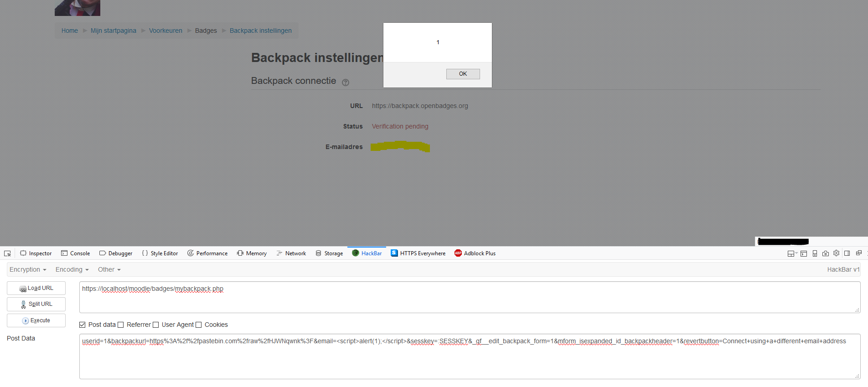Toggle responsive design mode icon
Viewport: 868px width, 387px height.
(x=815, y=253)
